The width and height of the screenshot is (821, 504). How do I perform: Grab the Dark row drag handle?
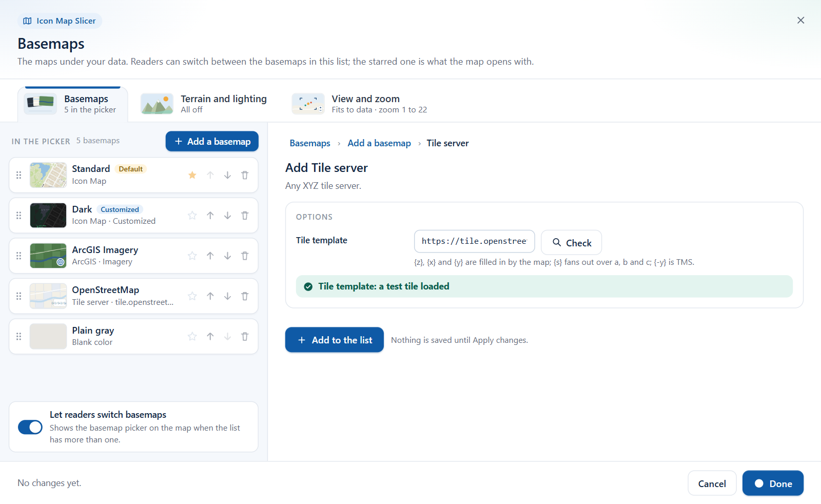[x=19, y=216]
